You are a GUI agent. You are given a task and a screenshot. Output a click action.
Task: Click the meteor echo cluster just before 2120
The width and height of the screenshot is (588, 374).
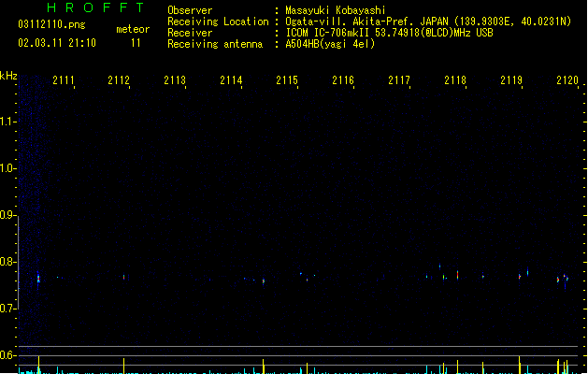tap(563, 280)
